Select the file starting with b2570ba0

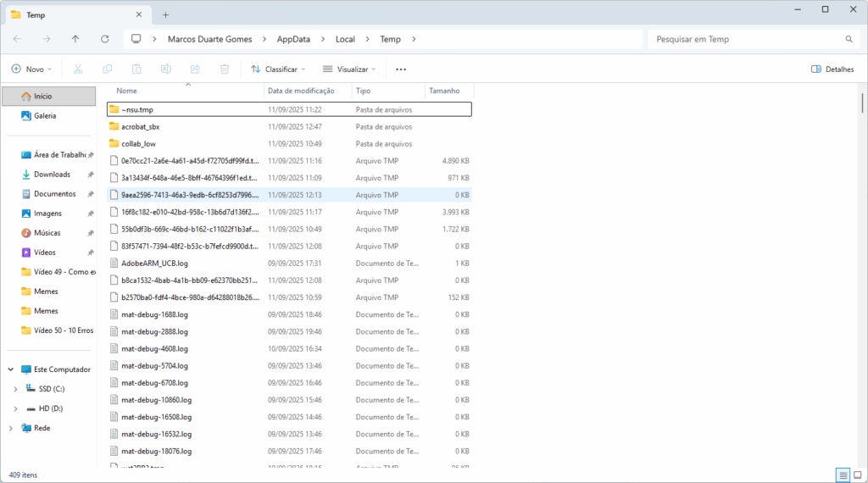289,297
